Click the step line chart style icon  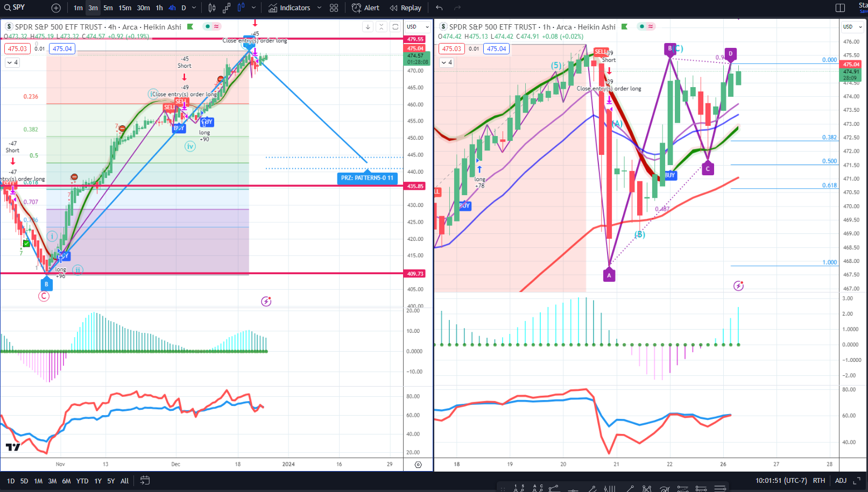227,8
